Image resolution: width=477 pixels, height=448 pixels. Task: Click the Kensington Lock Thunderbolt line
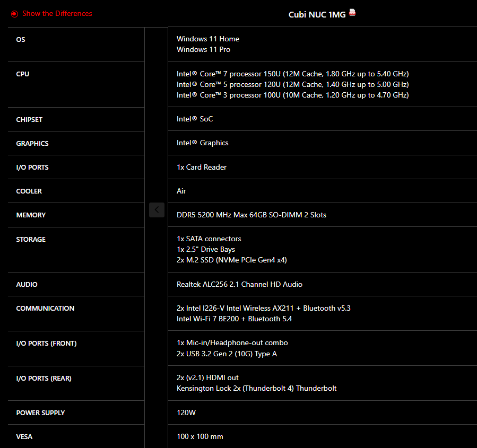pyautogui.click(x=256, y=389)
